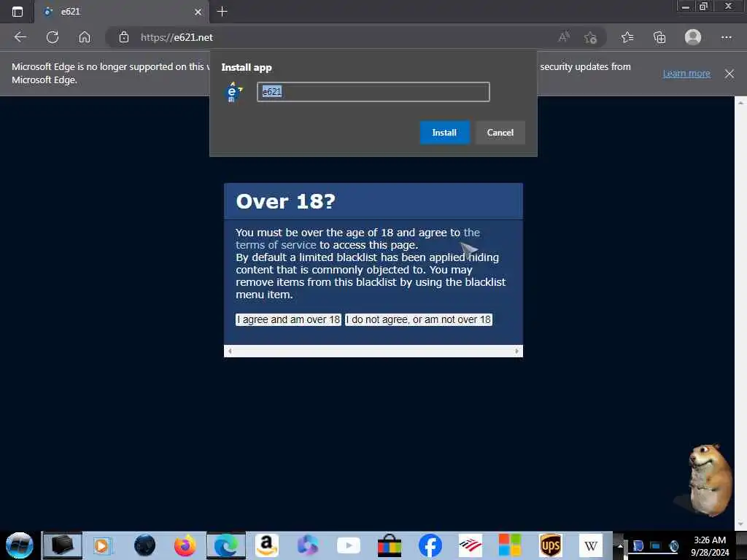Edit the app name field containing e621
The height and width of the screenshot is (560, 747).
(373, 92)
